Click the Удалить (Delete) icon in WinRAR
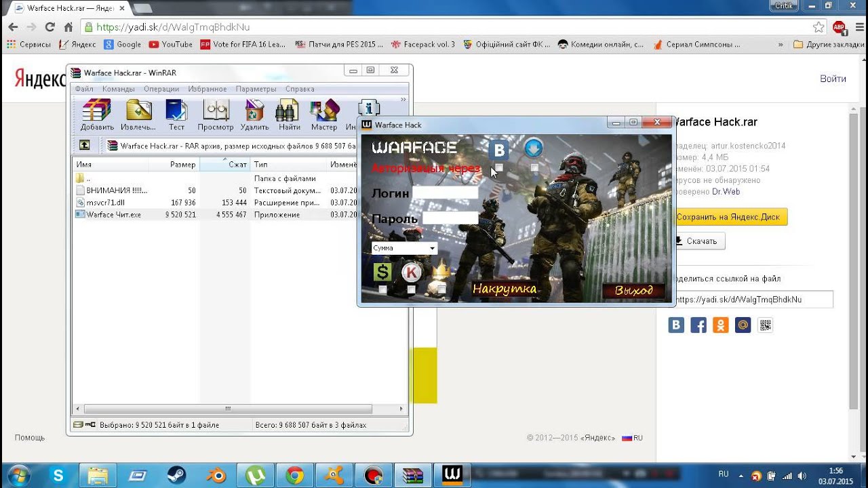The width and height of the screenshot is (868, 488). [254, 115]
